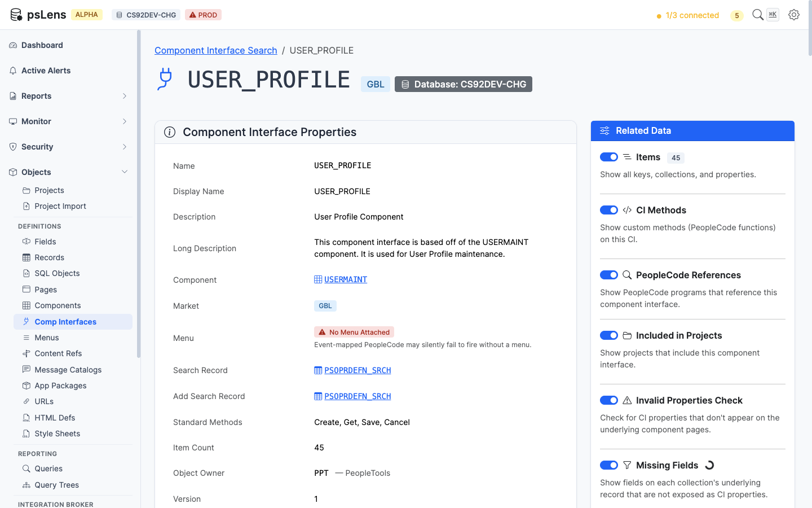Click the CS92DEV-CHG database badge in header
The image size is (812, 508).
pyautogui.click(x=146, y=15)
